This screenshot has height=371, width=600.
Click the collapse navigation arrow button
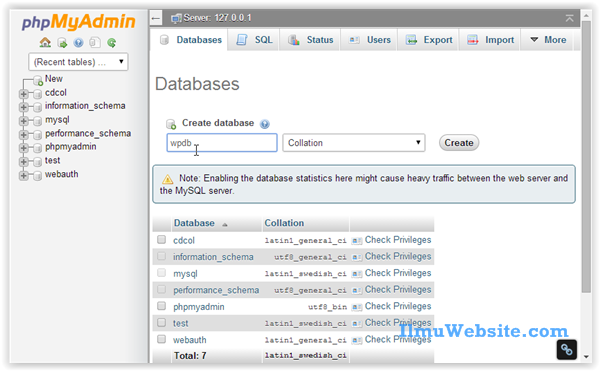156,18
